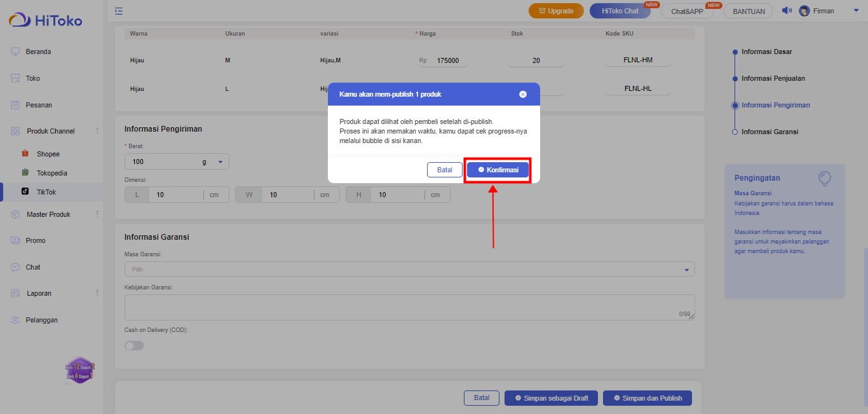Open Tokopedia channel in sidebar
Screen dimensions: 868x414
51,173
